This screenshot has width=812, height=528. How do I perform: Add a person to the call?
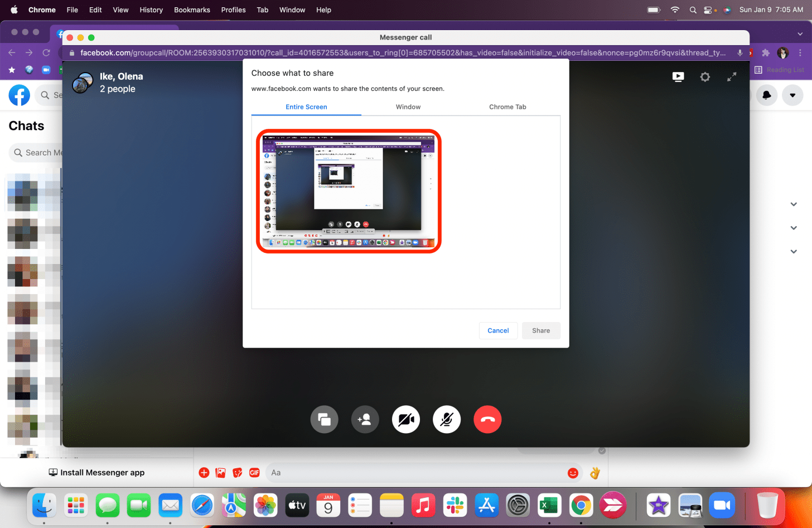click(x=365, y=419)
